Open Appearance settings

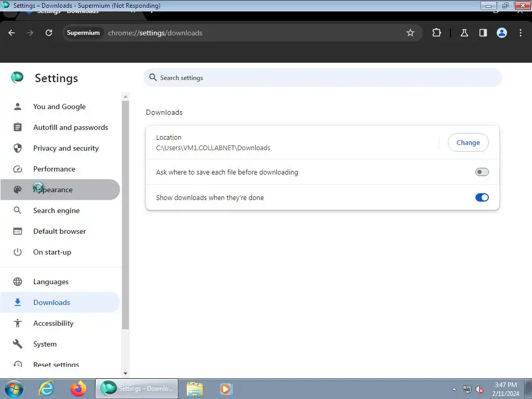coord(60,190)
